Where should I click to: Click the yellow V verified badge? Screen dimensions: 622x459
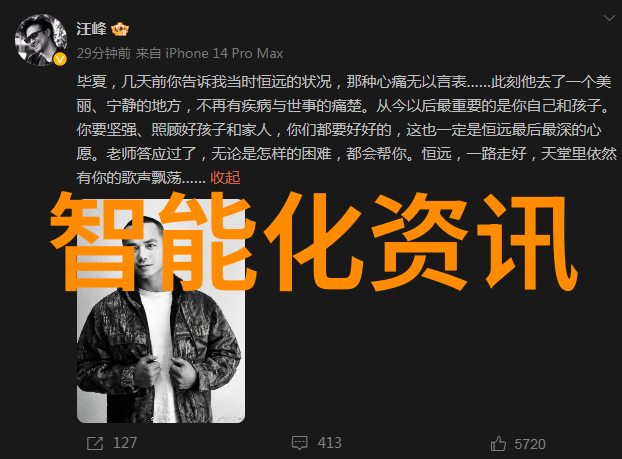(x=60, y=60)
